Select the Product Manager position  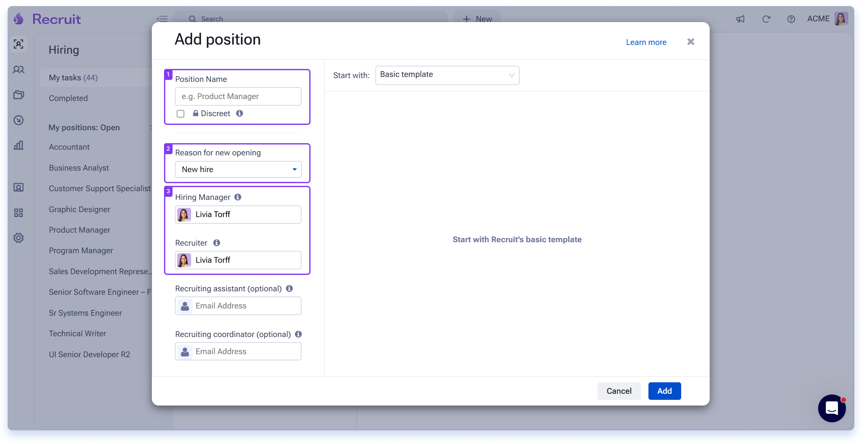[x=80, y=230]
